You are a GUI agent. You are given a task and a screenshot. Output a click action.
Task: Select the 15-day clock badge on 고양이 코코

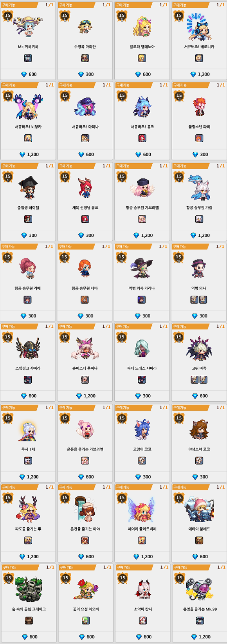(x=122, y=419)
